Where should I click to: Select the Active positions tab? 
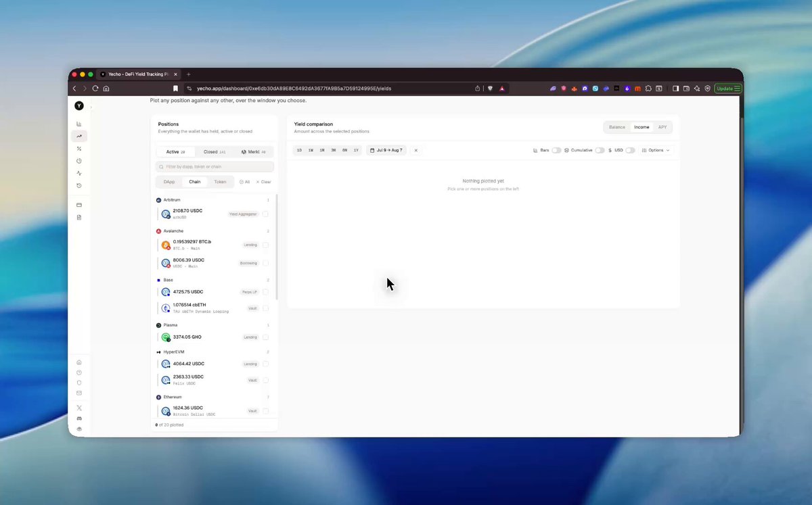tap(175, 152)
